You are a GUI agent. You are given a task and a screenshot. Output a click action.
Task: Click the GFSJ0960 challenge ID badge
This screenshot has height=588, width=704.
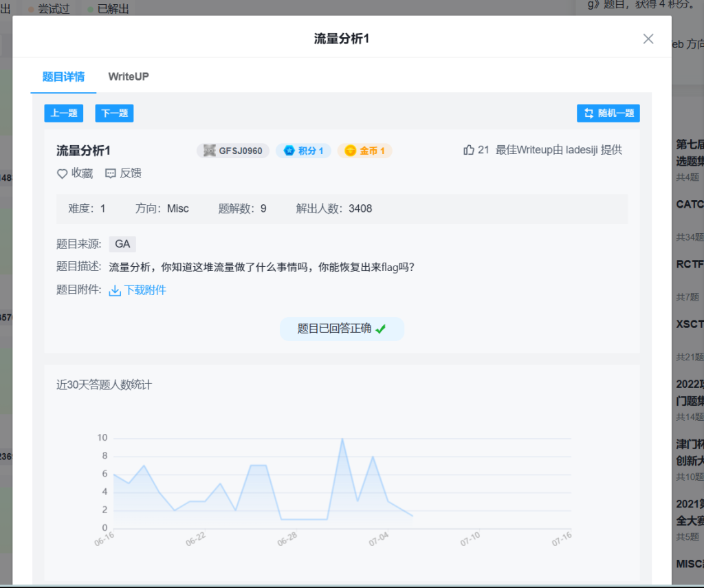pos(233,151)
